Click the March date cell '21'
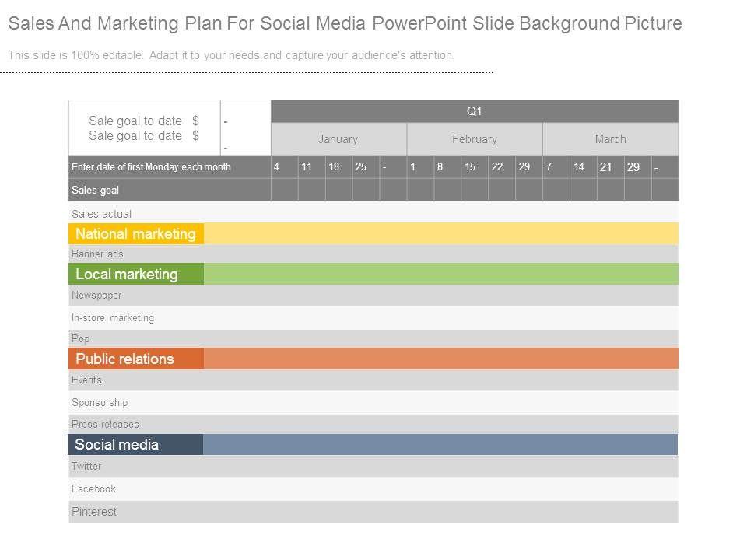The image size is (747, 560). [610, 167]
